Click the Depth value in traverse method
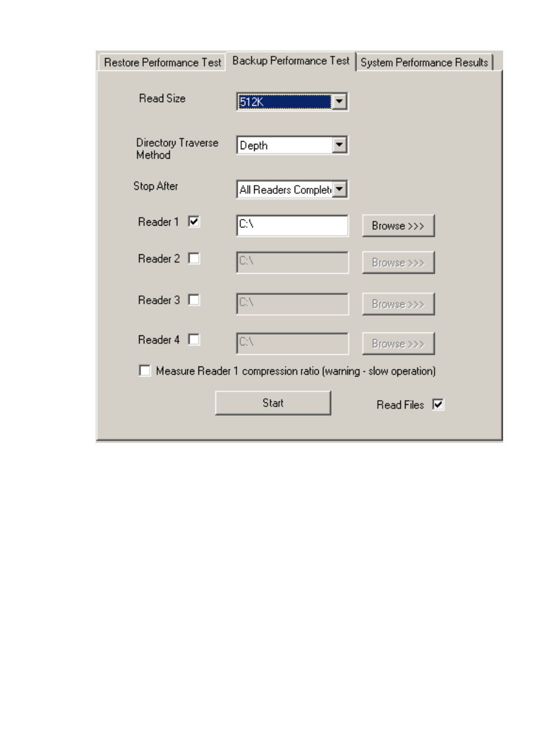560x746 pixels. pos(285,145)
